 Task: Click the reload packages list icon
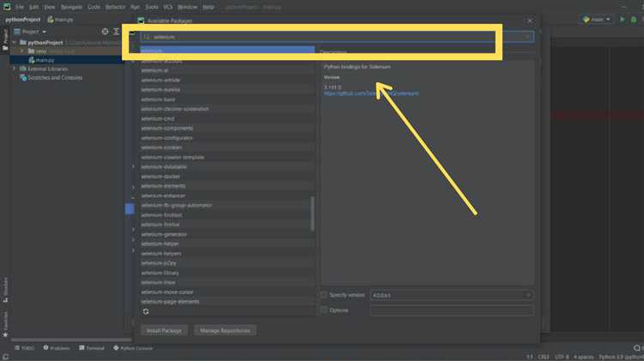(x=146, y=311)
